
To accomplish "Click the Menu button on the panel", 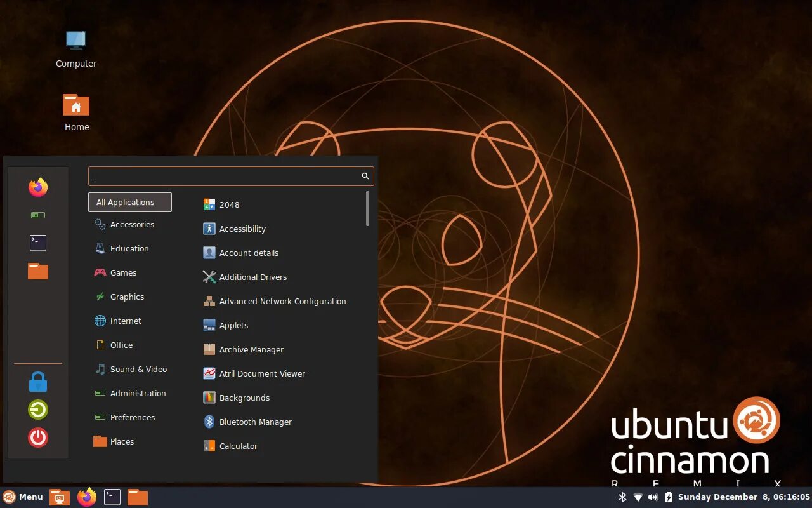I will pyautogui.click(x=23, y=497).
